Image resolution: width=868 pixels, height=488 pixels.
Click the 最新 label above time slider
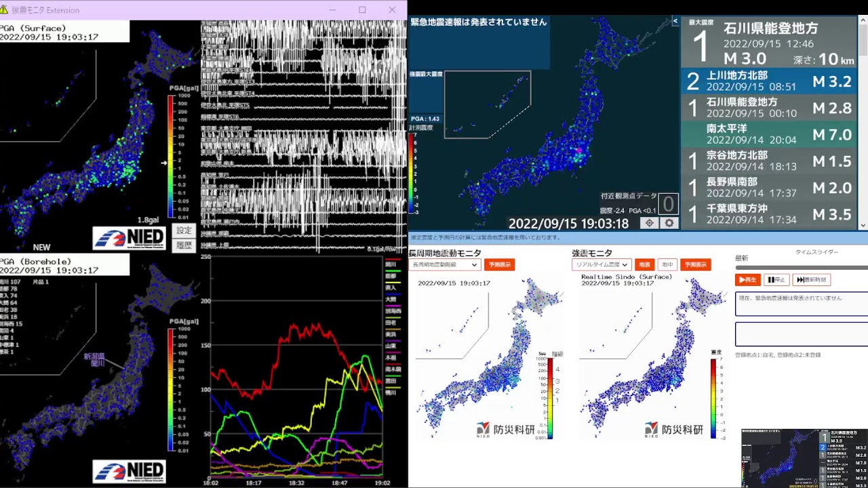pos(741,258)
